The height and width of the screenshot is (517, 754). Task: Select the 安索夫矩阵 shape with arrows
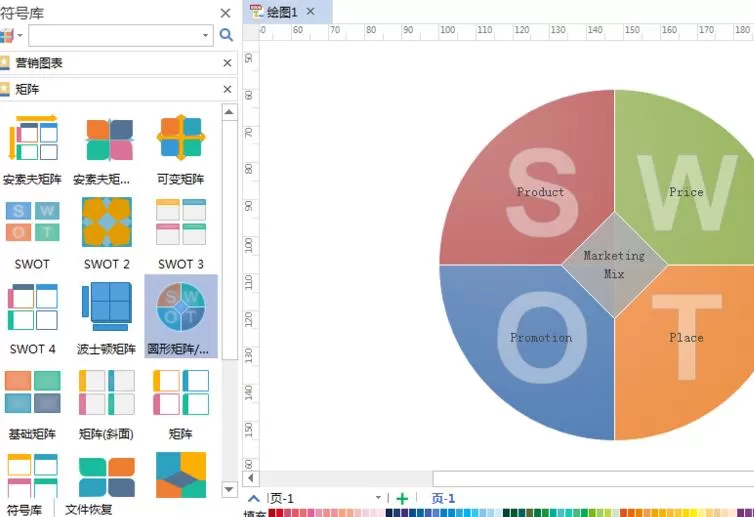point(33,138)
